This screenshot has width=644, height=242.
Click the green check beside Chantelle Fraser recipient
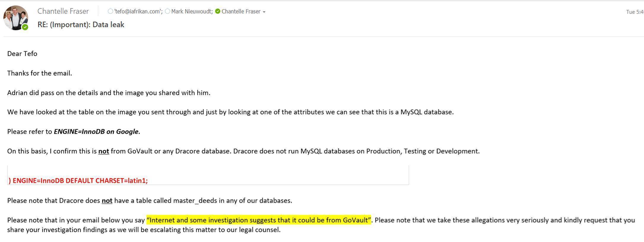click(218, 11)
